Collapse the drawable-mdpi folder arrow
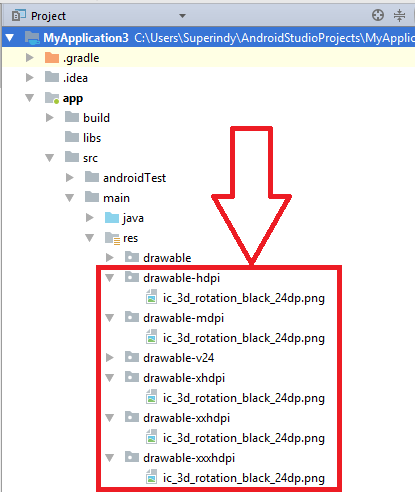This screenshot has height=492, width=415. (109, 318)
